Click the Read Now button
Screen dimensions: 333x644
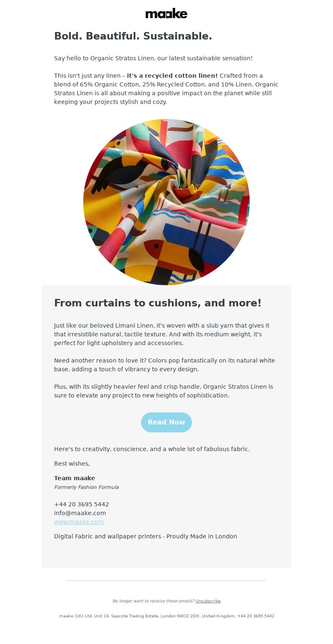(x=166, y=422)
